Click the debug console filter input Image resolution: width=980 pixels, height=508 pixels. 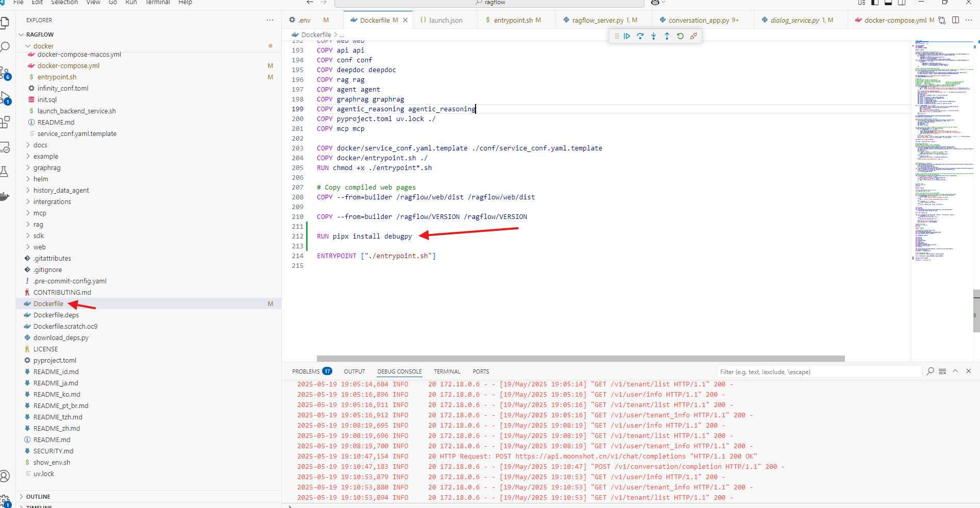(819, 371)
